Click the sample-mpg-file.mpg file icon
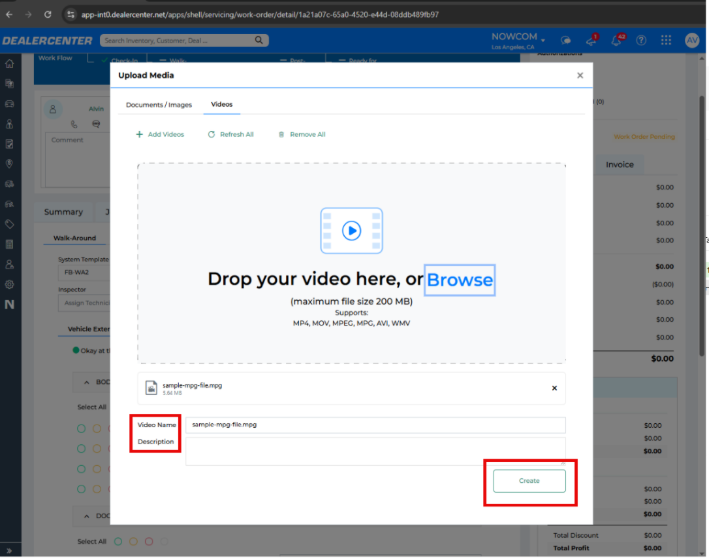Image resolution: width=709 pixels, height=559 pixels. click(x=151, y=388)
